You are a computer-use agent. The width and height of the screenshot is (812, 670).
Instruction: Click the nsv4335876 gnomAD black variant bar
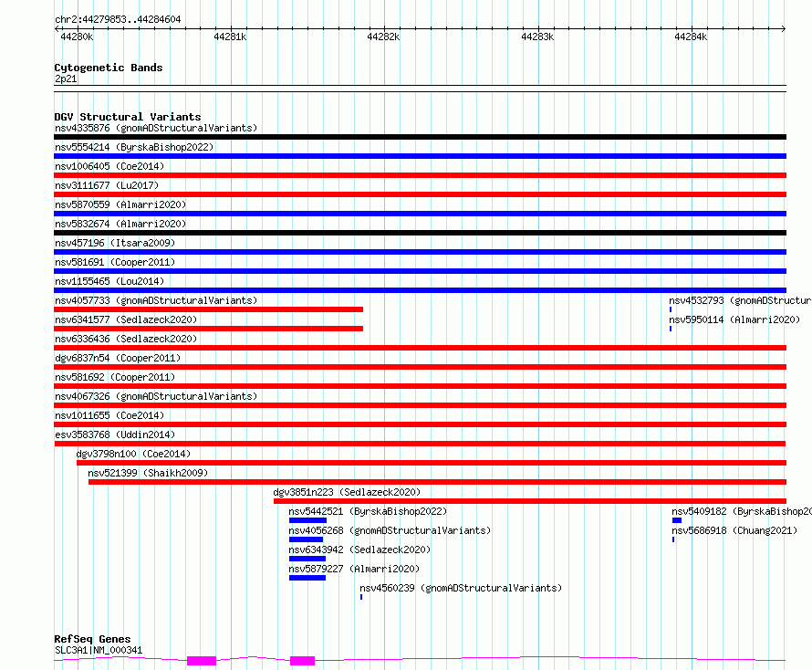pyautogui.click(x=420, y=137)
